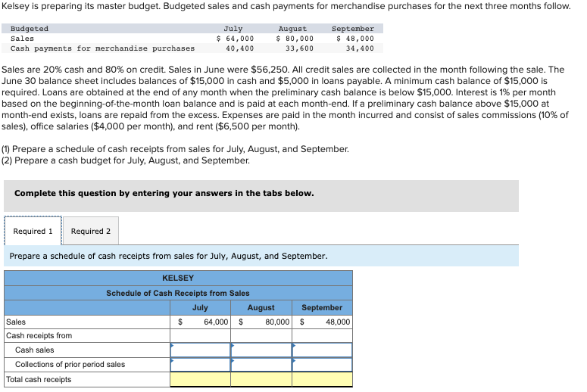587x392 pixels.
Task: Select the August Cash sales input cell
Action: [x=261, y=350]
